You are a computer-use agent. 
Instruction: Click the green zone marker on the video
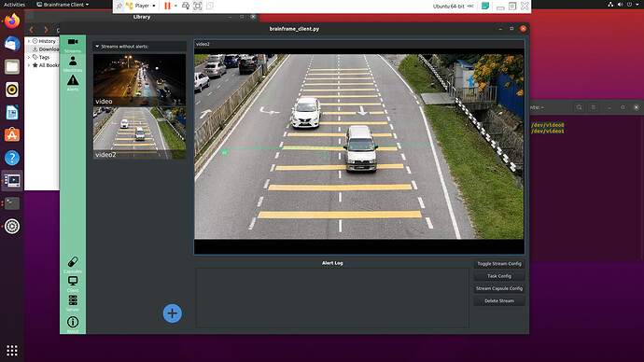[x=224, y=152]
